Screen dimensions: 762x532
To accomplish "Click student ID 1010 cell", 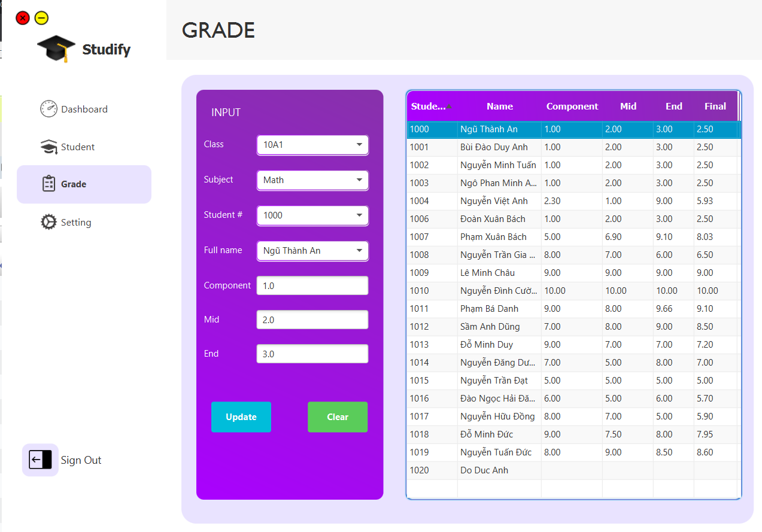I will click(x=432, y=291).
